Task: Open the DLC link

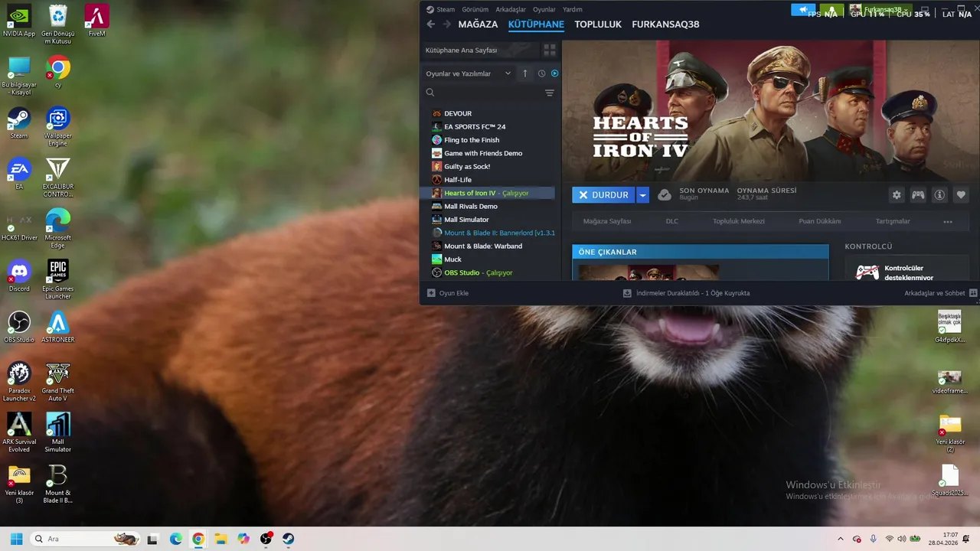Action: pos(671,221)
